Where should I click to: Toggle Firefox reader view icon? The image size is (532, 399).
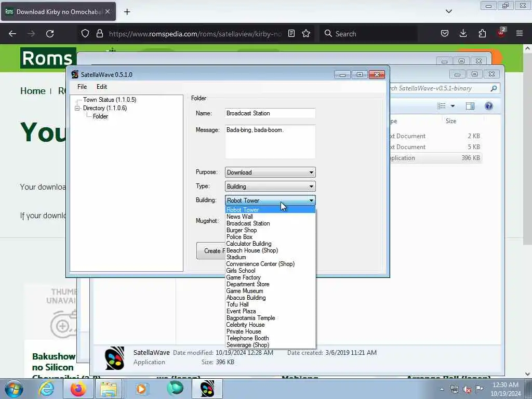click(291, 34)
